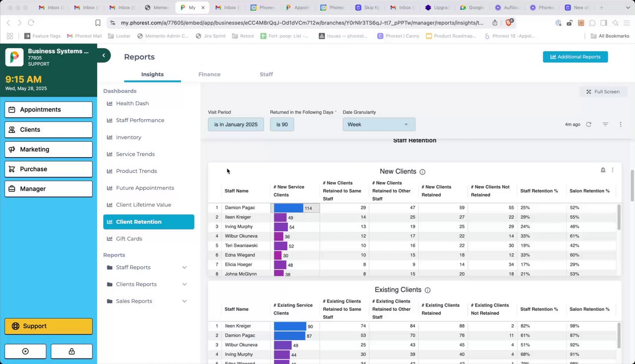Click the Additional Reports button
The height and width of the screenshot is (364, 635).
tap(575, 57)
